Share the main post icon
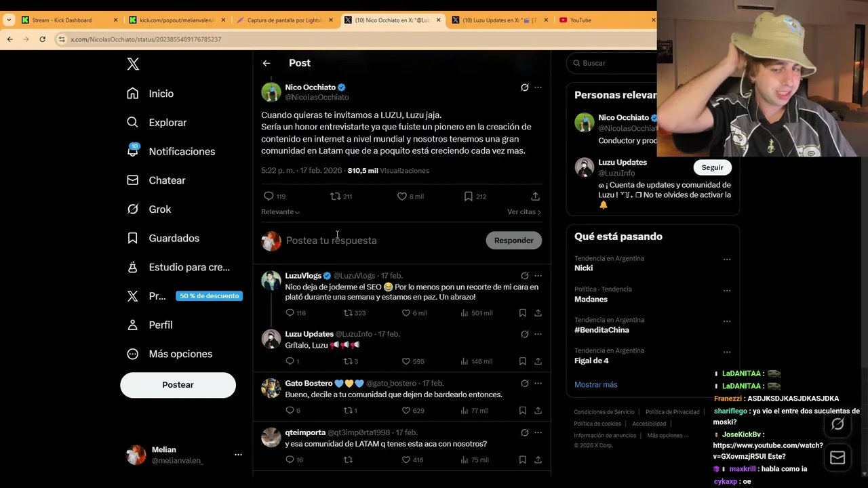Screen dimensions: 868x488 [535, 197]
